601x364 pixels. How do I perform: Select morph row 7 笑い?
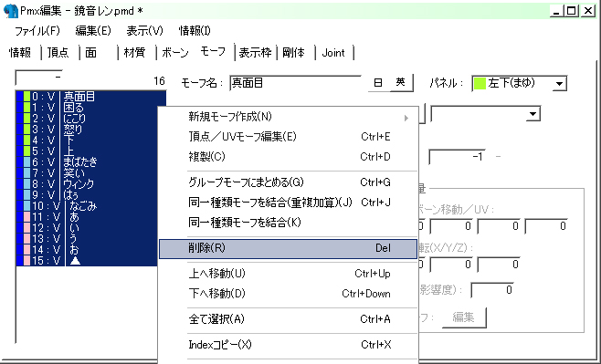[x=87, y=173]
